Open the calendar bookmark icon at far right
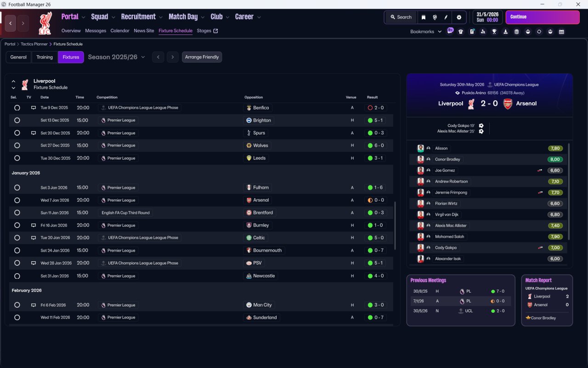Viewport: 588px width, 368px height. [x=561, y=32]
